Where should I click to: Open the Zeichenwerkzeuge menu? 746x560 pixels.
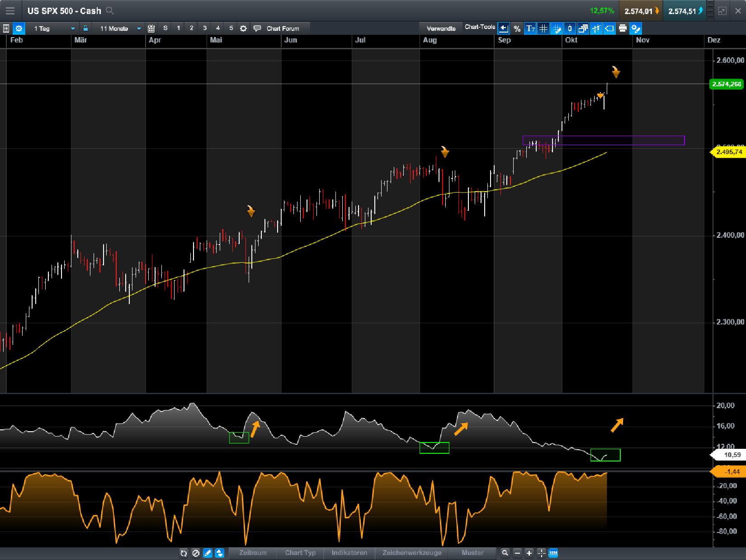[x=411, y=553]
